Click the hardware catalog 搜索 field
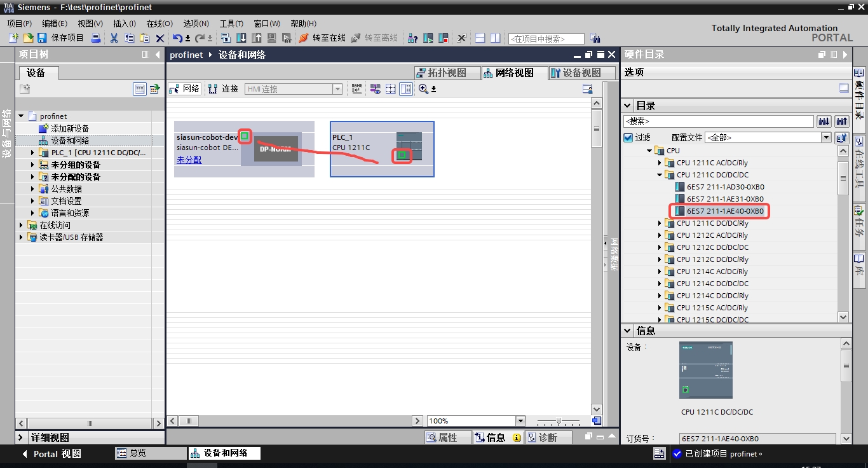868x468 pixels. click(719, 121)
